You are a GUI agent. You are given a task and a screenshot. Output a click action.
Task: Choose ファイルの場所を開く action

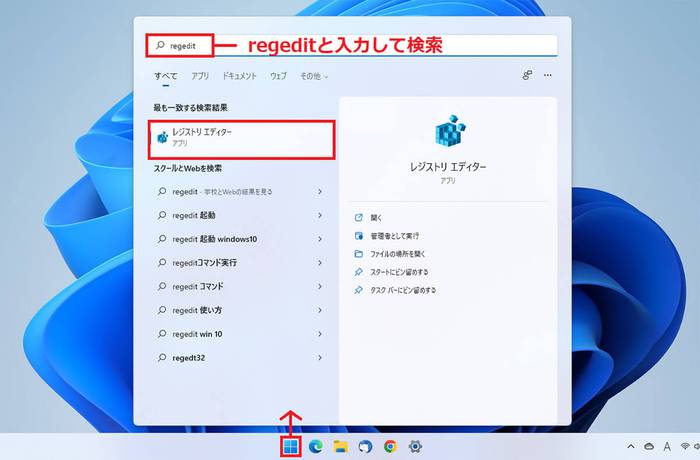coord(398,254)
